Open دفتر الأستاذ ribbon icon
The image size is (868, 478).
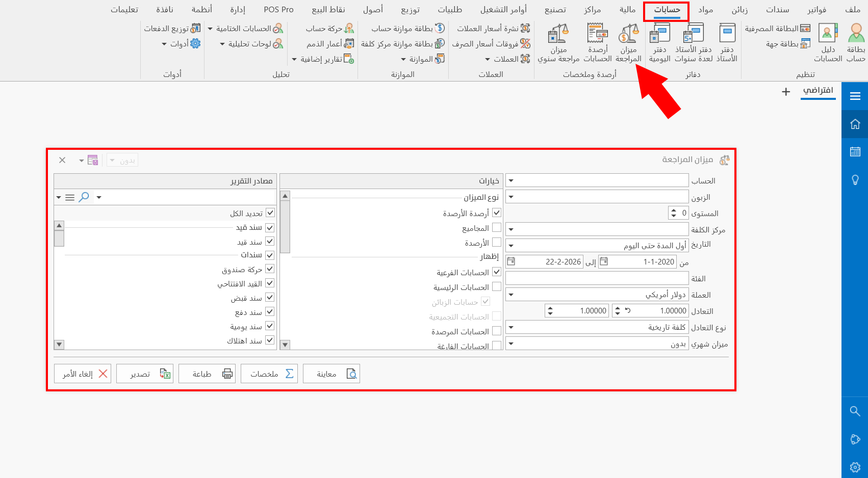(x=727, y=43)
